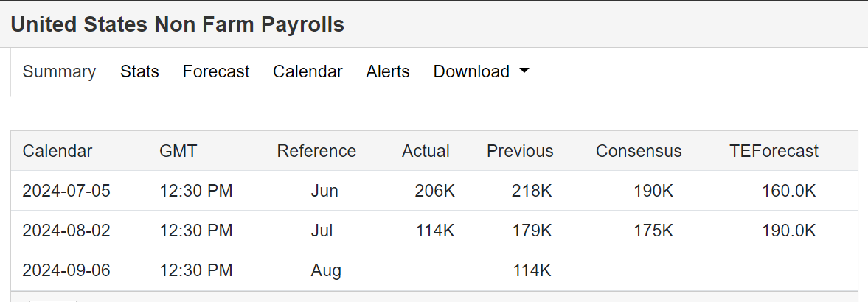Select the 175K consensus value
868x302 pixels.
pyautogui.click(x=653, y=231)
